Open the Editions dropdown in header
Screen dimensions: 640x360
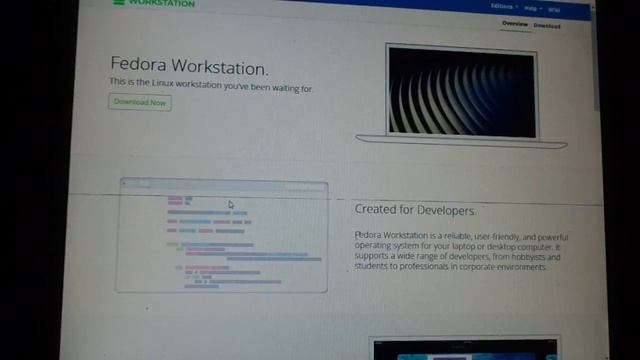(x=504, y=7)
